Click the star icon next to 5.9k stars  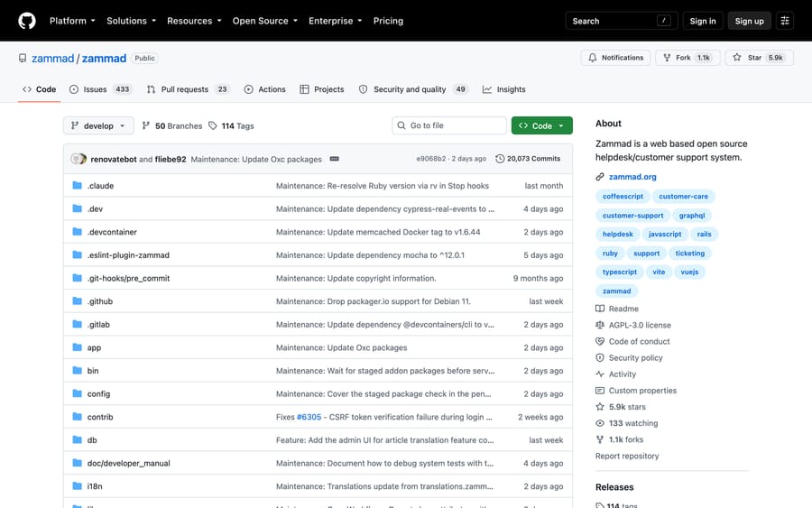[600, 407]
